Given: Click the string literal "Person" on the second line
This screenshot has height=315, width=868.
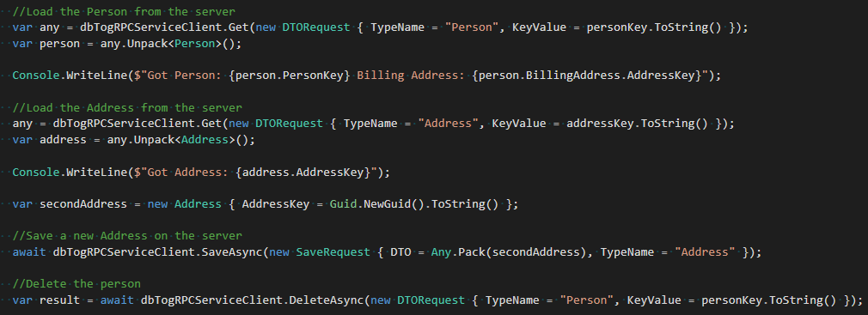Looking at the screenshot, I should (x=472, y=27).
